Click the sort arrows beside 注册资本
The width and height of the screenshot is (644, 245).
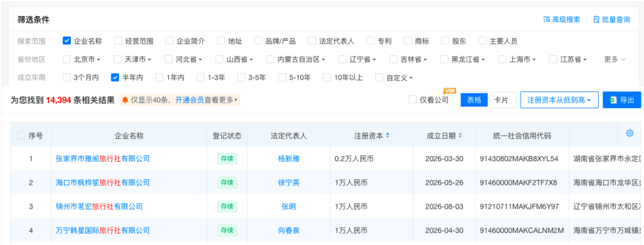388,135
